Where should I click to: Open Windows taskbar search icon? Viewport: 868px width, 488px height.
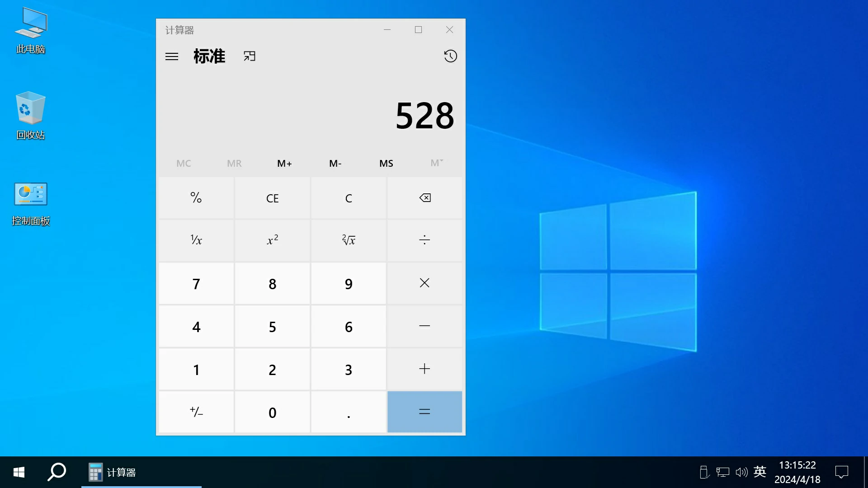(57, 472)
